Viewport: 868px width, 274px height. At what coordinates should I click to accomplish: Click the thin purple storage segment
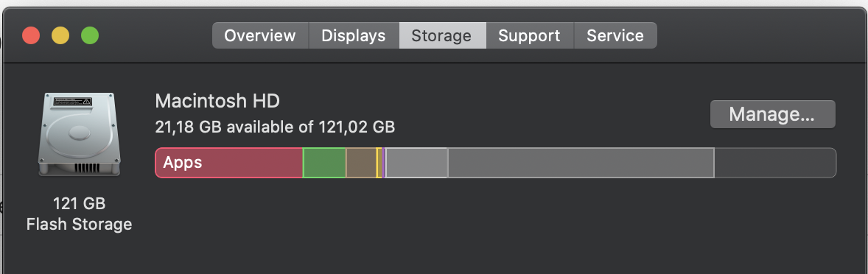coord(384,163)
